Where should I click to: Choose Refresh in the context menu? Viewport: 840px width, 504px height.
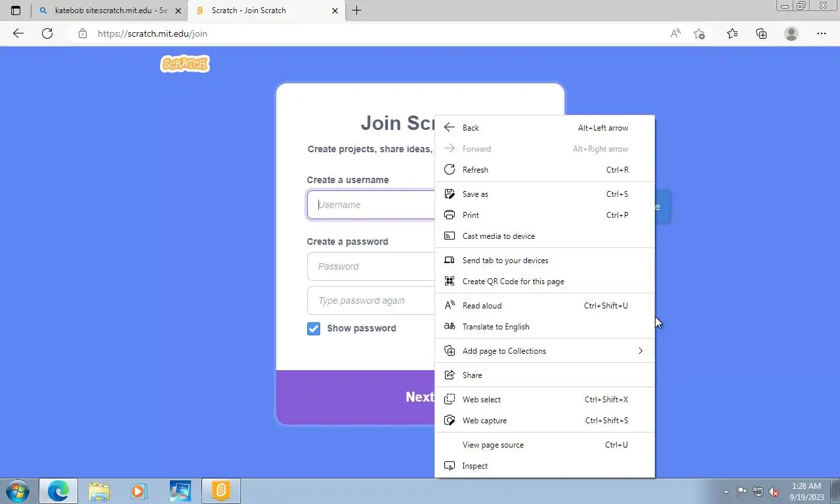[x=545, y=170]
